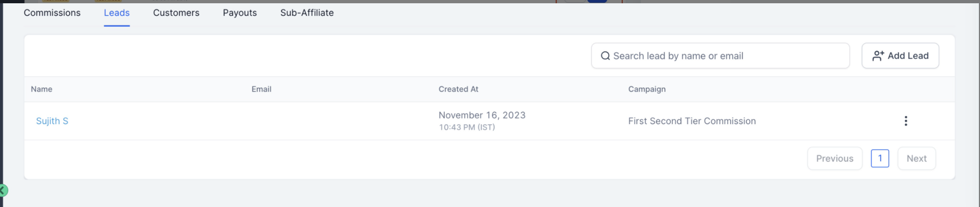The width and height of the screenshot is (980, 207).
Task: Open the Customers tab
Action: click(176, 13)
